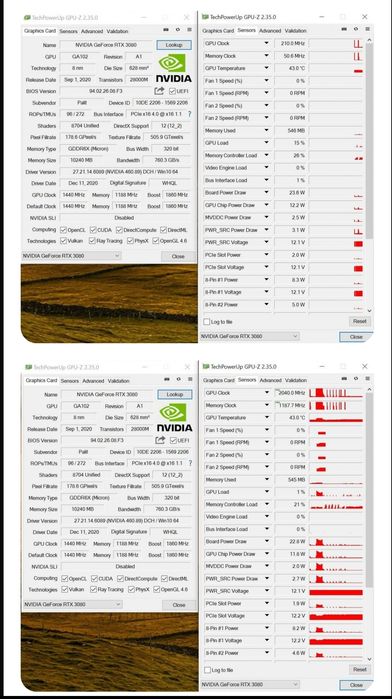
Task: Toggle the Ray Tracing checkbox in upper Graphics Card window
Action: pos(92,241)
